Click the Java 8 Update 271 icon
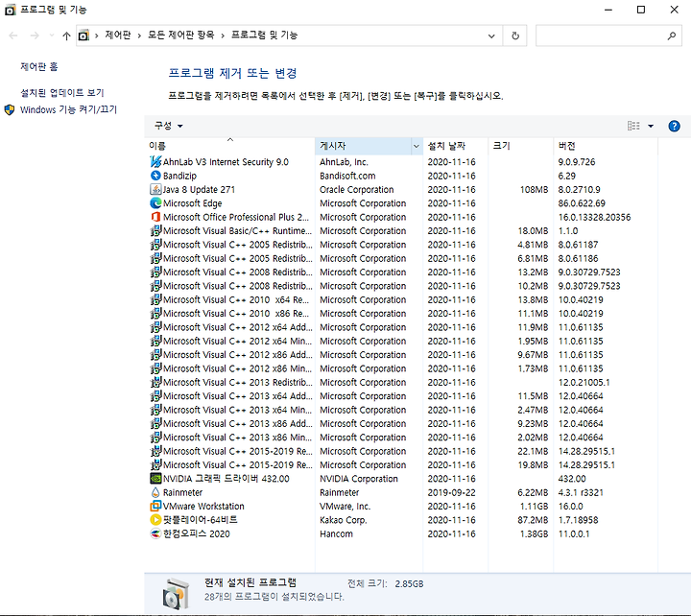691x616 pixels. pyautogui.click(x=155, y=189)
